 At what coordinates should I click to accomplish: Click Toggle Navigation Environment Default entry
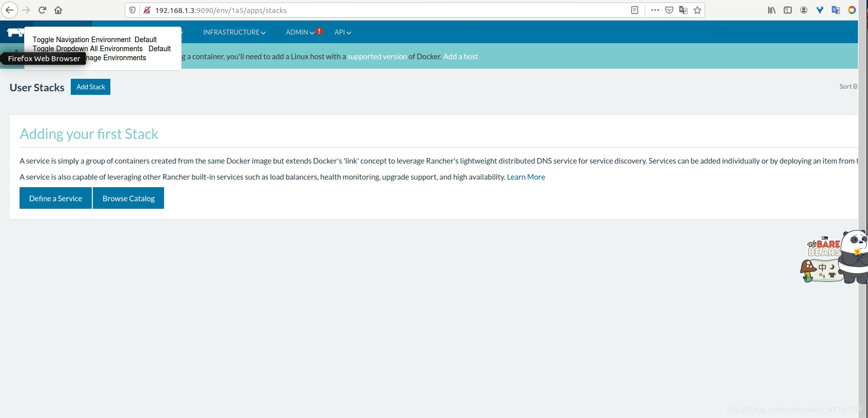click(x=95, y=40)
